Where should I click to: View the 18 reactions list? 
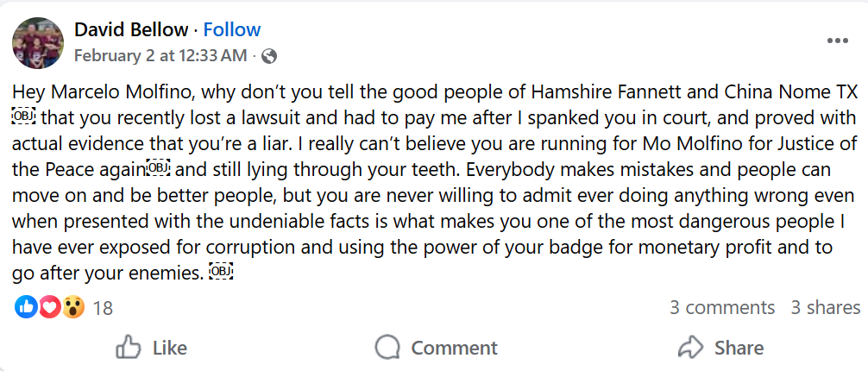[x=103, y=308]
